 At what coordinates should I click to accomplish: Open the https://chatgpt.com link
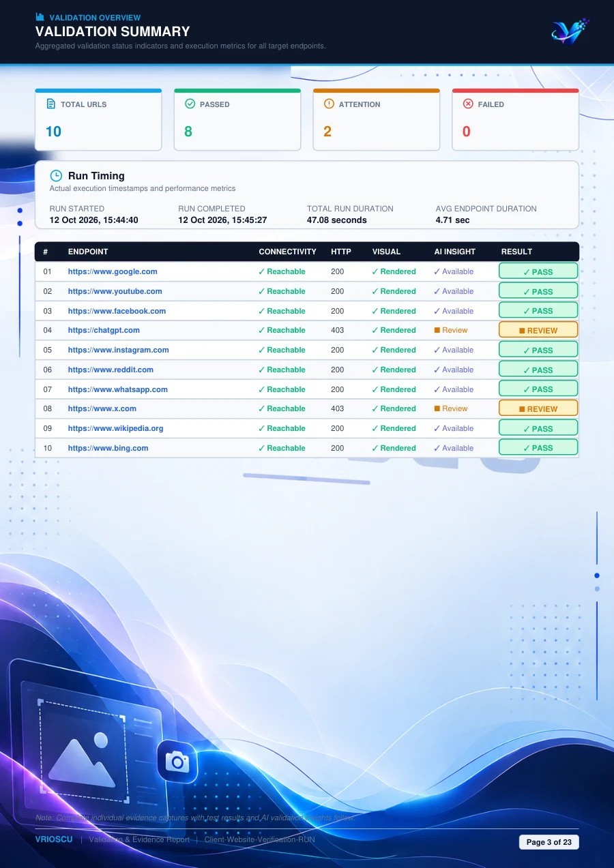[104, 330]
